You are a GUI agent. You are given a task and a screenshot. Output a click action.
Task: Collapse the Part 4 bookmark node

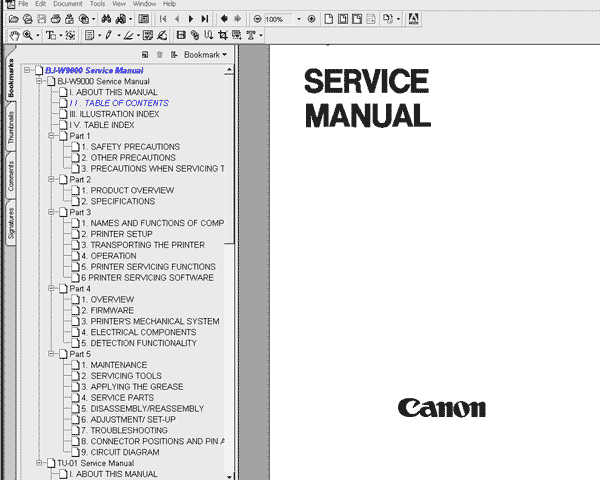(x=51, y=288)
